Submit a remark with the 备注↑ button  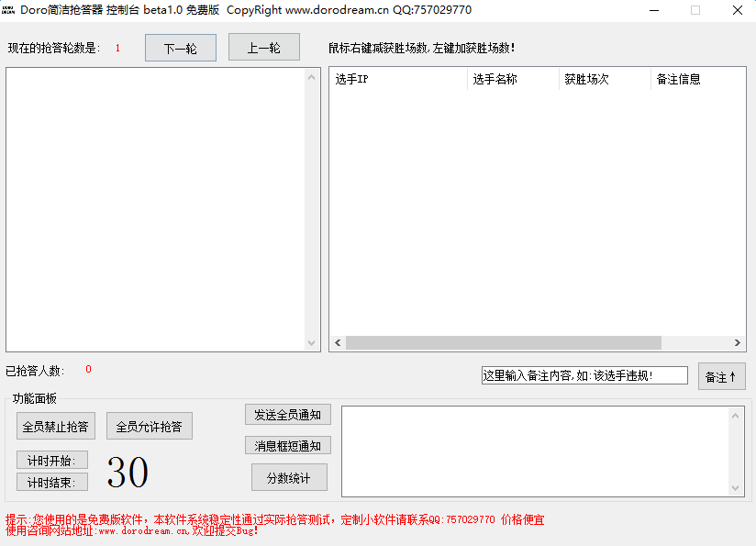click(x=721, y=375)
